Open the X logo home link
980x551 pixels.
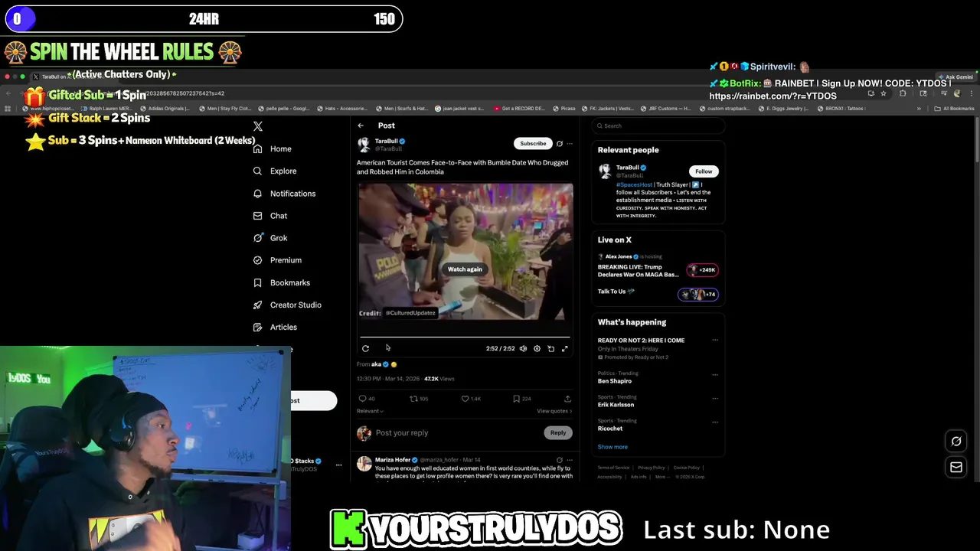[x=258, y=126]
